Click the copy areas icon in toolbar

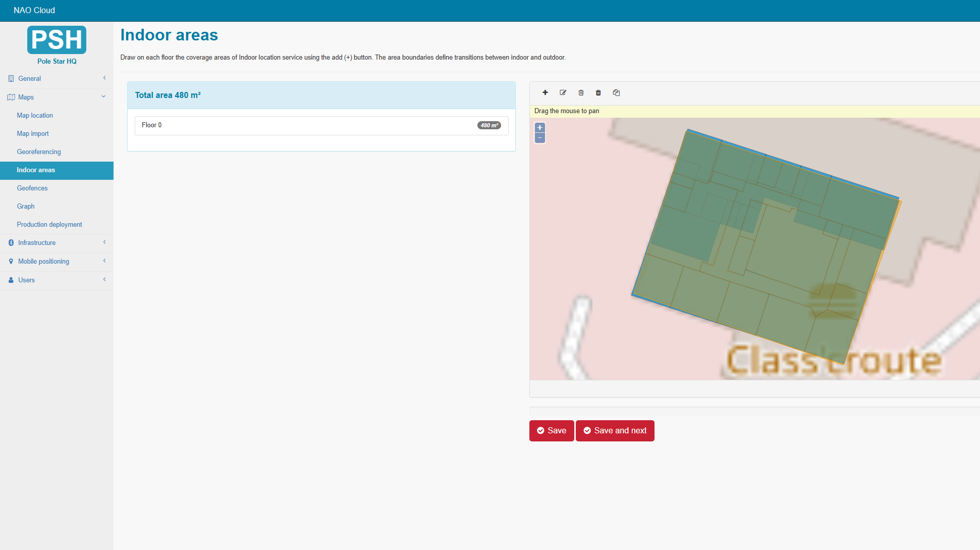click(x=616, y=92)
